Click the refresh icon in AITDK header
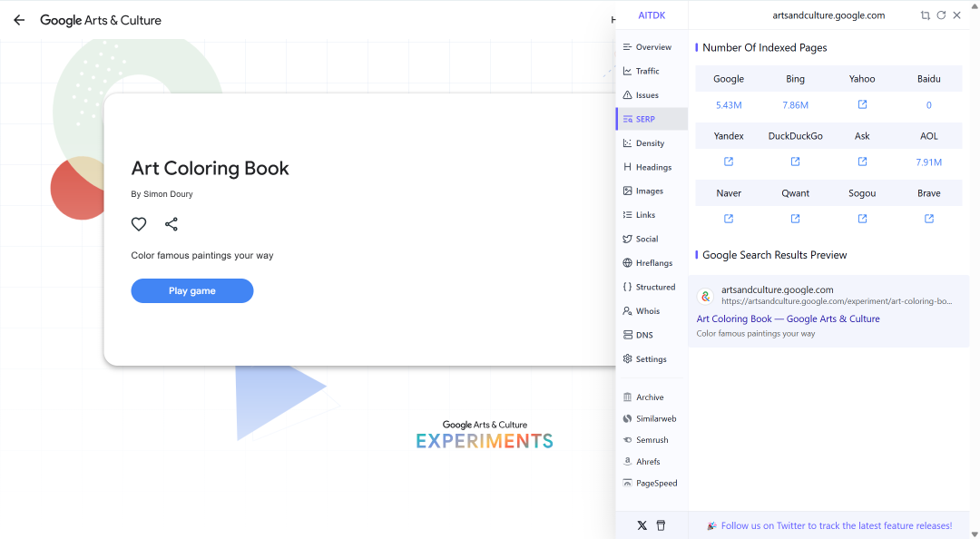This screenshot has width=980, height=539. 941,15
